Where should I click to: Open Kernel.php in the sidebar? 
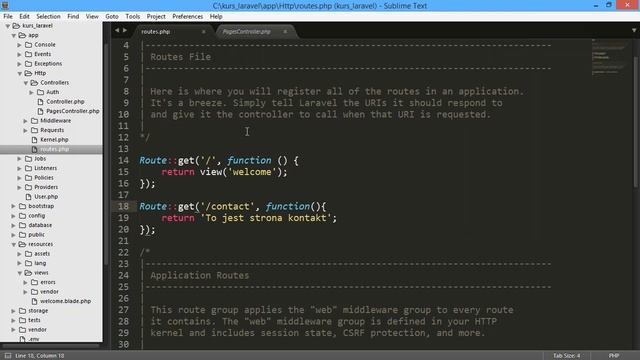(x=54, y=140)
